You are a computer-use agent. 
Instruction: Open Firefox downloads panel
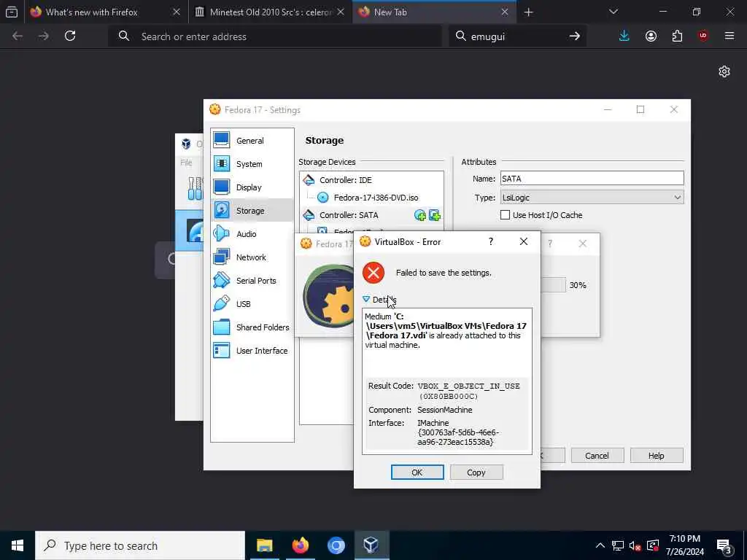[x=624, y=36]
